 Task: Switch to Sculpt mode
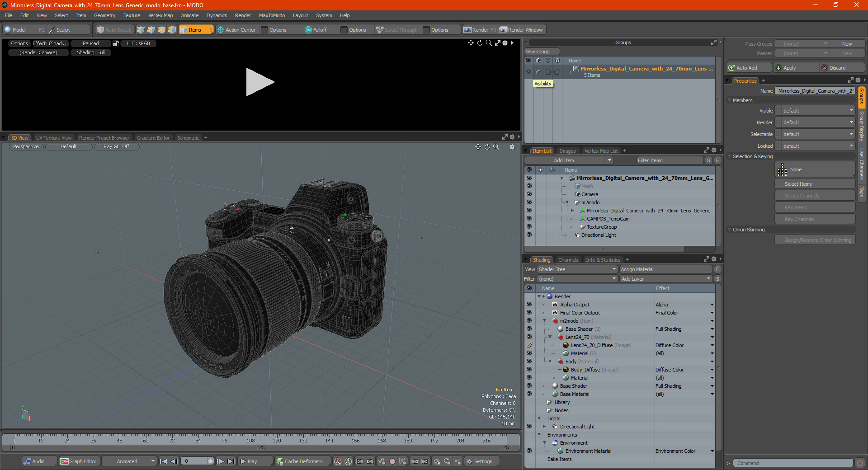pyautogui.click(x=68, y=30)
